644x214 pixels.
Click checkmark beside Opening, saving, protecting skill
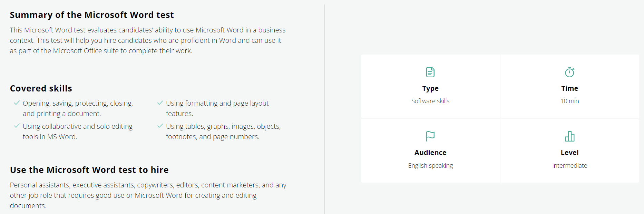[x=17, y=103]
